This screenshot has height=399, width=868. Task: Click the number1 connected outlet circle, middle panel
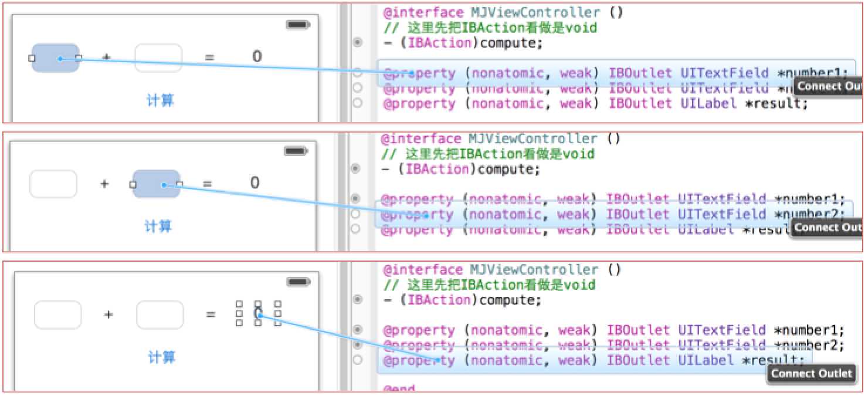(355, 199)
